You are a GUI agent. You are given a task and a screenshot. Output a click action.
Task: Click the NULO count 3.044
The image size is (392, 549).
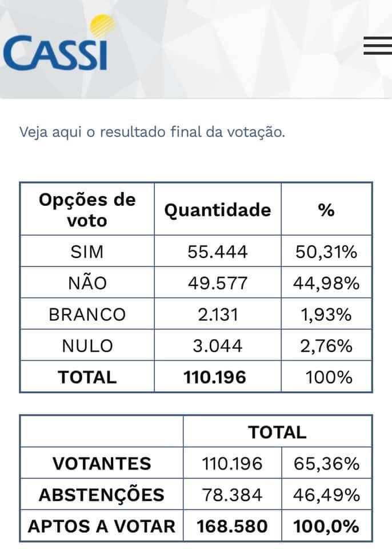[218, 345]
